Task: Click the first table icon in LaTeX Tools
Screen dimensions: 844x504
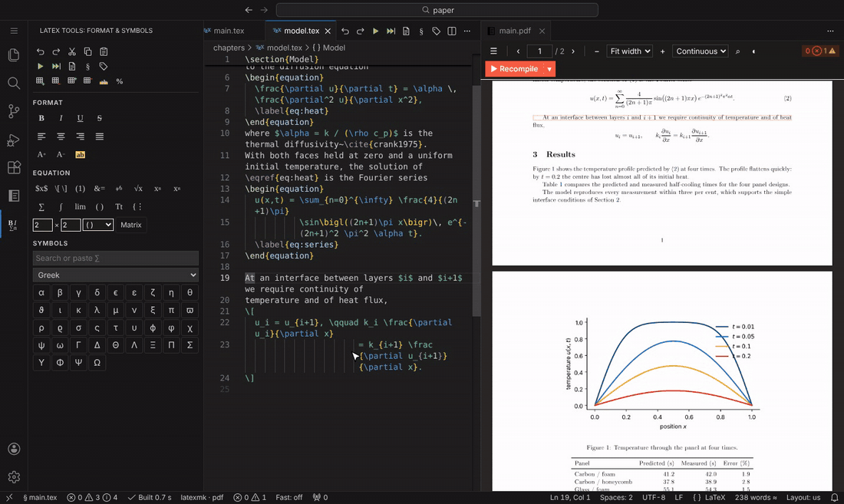Action: [40, 81]
